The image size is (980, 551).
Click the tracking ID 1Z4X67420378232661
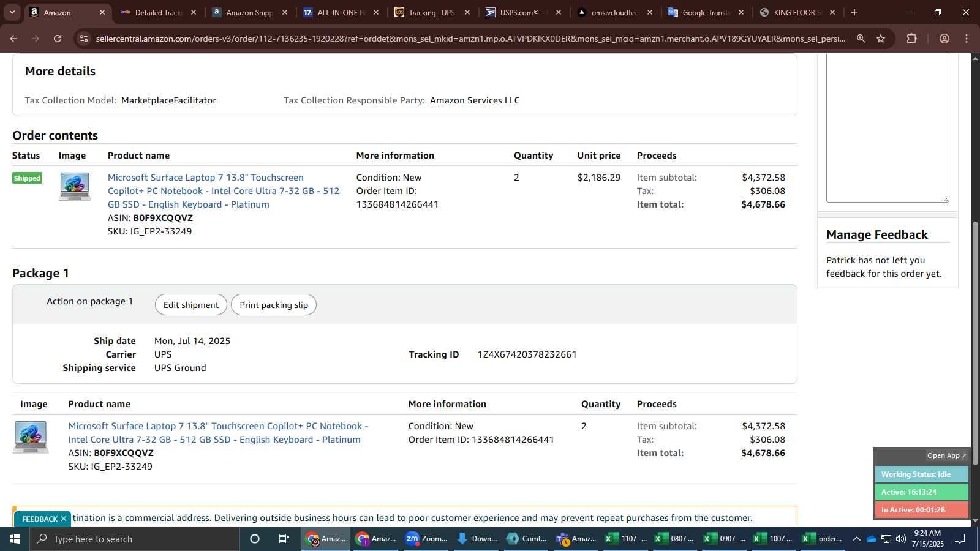pos(527,354)
